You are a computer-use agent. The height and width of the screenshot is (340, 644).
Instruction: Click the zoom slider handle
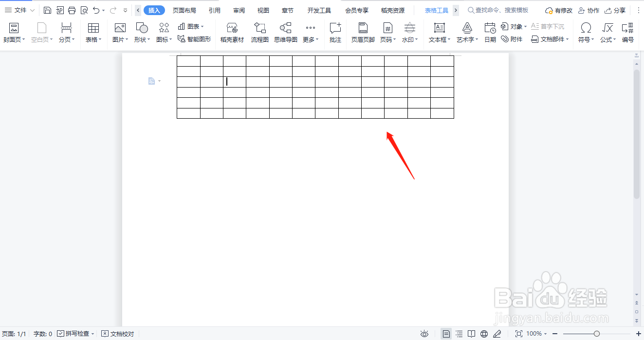click(x=597, y=334)
